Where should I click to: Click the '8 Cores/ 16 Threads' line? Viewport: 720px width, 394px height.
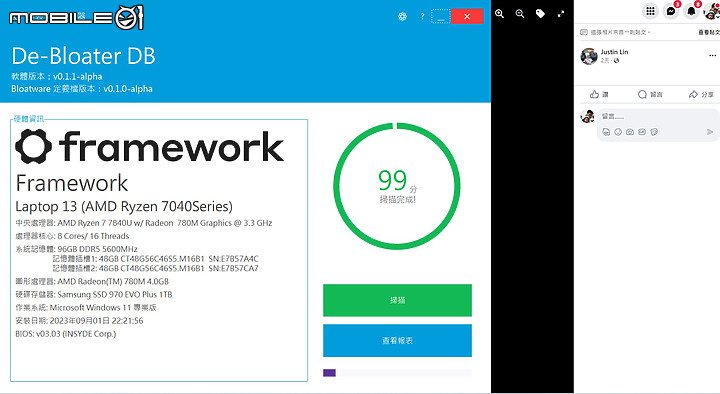(x=72, y=236)
